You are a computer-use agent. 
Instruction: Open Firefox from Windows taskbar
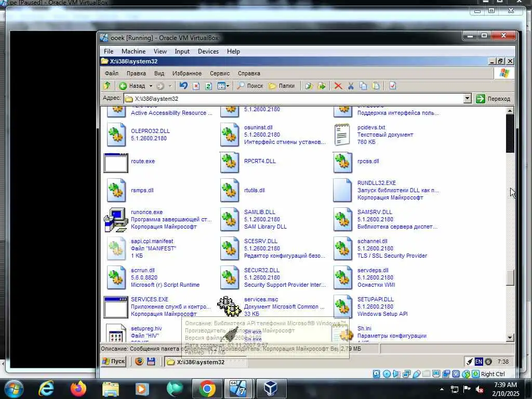pos(78,389)
